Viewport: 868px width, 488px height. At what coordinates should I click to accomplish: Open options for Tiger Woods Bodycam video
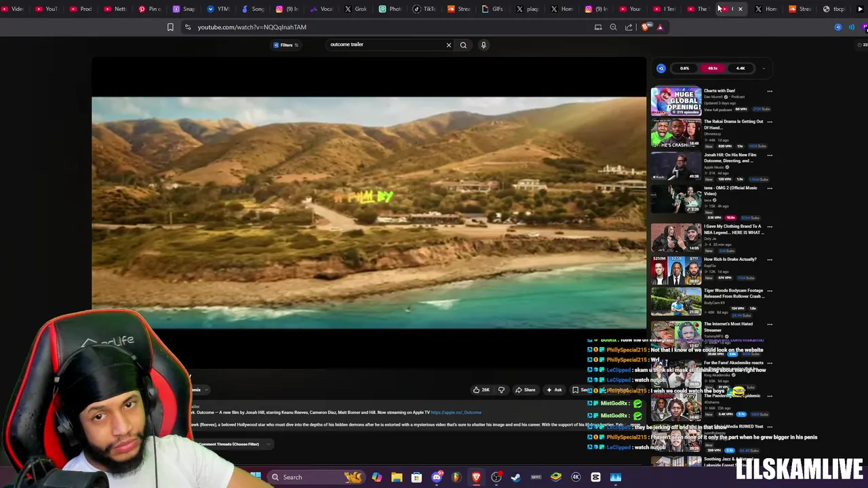[770, 291]
